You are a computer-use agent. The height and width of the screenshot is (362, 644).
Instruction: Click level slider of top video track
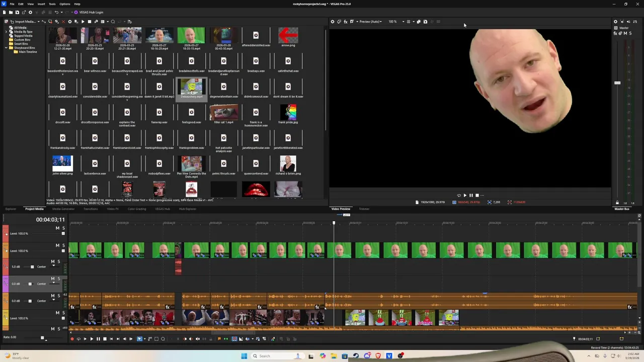[63, 234]
